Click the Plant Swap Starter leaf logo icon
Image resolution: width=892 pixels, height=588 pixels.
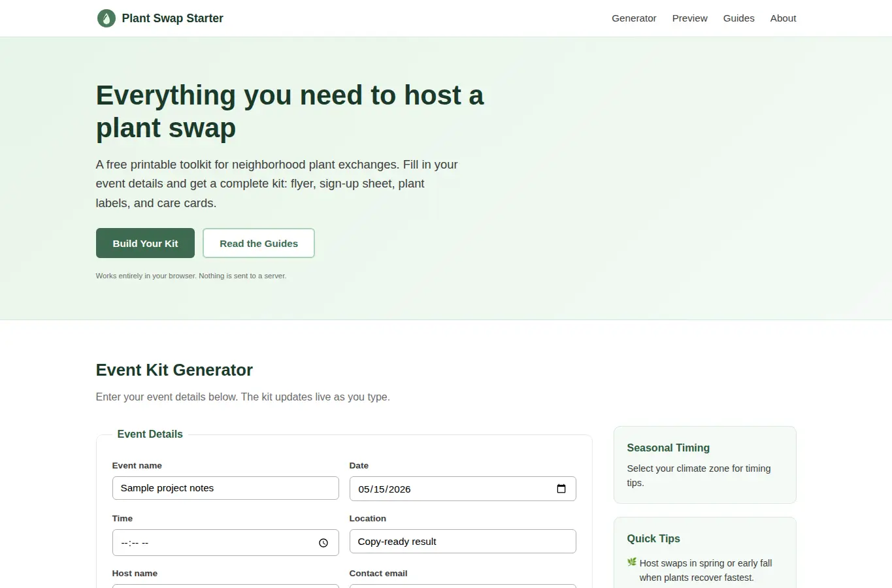pos(106,18)
